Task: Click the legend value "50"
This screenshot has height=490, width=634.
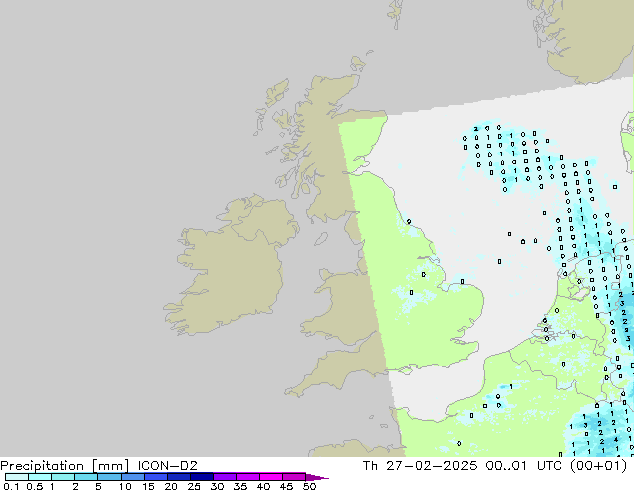Action: click(309, 486)
